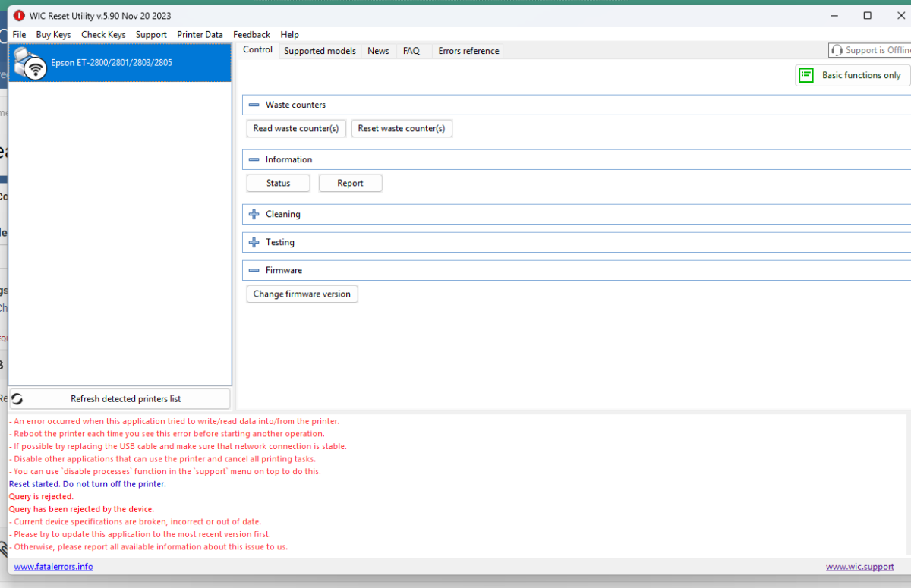Toggle Basic functions only mode
This screenshot has width=911, height=588.
[853, 75]
